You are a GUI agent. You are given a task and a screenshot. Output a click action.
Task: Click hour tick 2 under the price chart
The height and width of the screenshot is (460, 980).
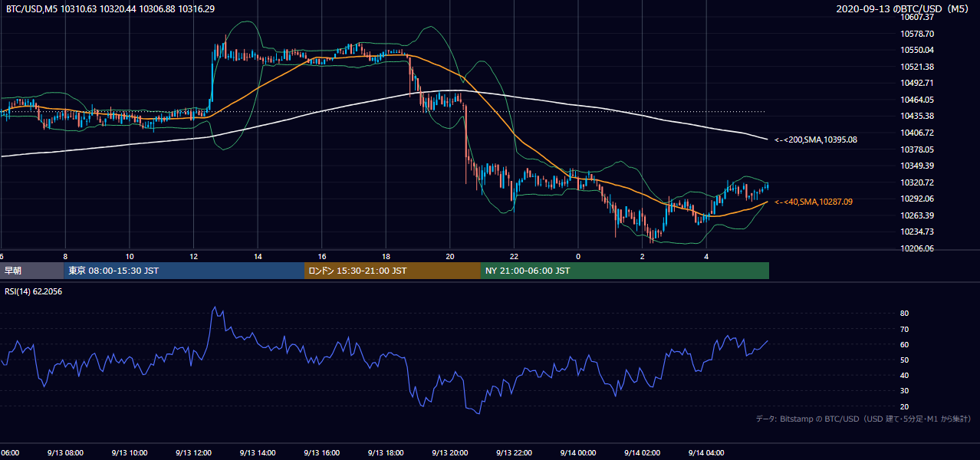[x=642, y=256]
